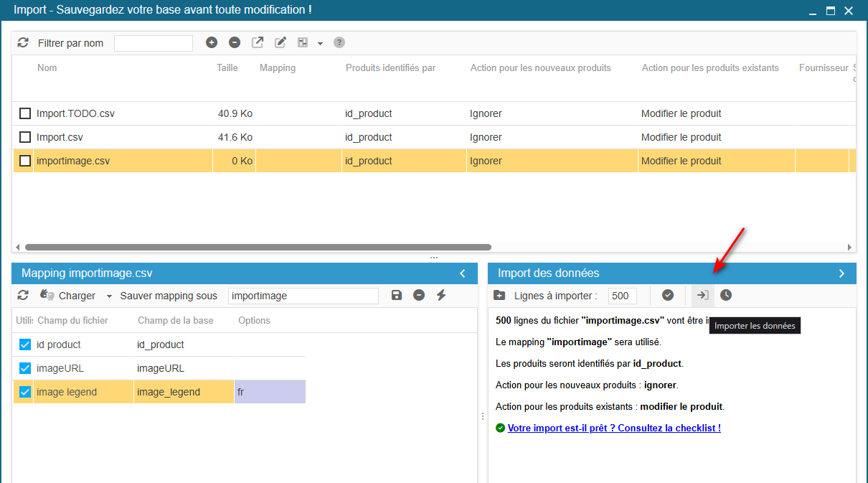868x483 pixels.
Task: Sort by the Taille column header
Action: tap(227, 67)
